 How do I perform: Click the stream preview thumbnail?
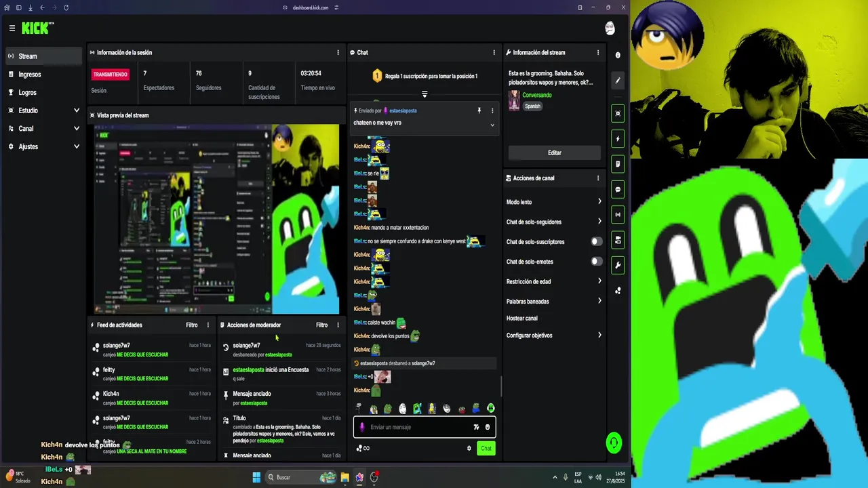click(216, 219)
